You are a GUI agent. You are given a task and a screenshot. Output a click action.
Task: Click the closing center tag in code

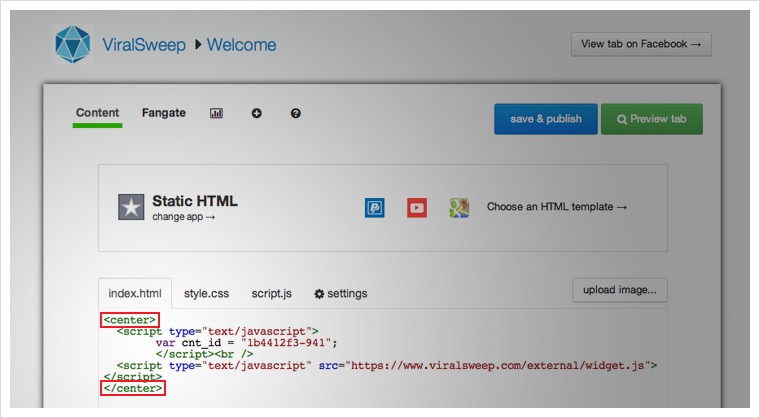pyautogui.click(x=133, y=388)
